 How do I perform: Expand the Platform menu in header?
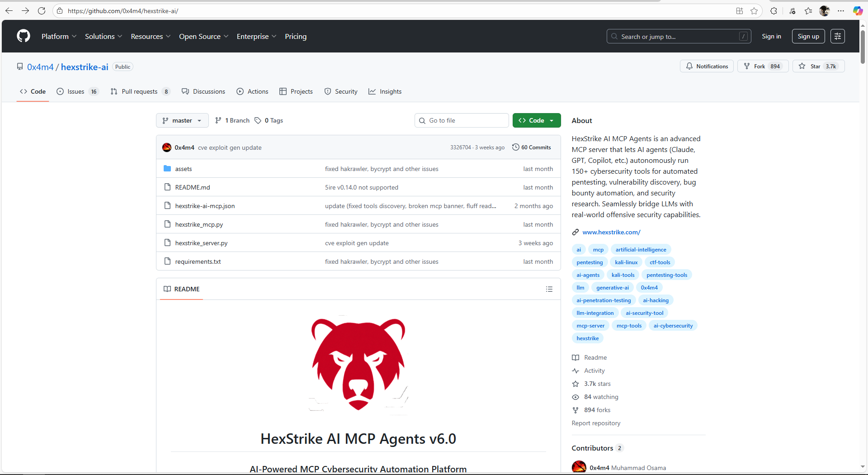(x=59, y=36)
